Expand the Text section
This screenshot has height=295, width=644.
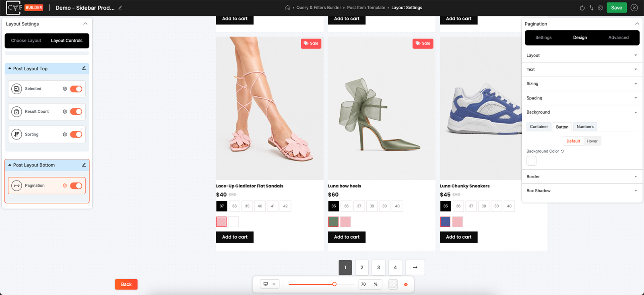click(582, 69)
